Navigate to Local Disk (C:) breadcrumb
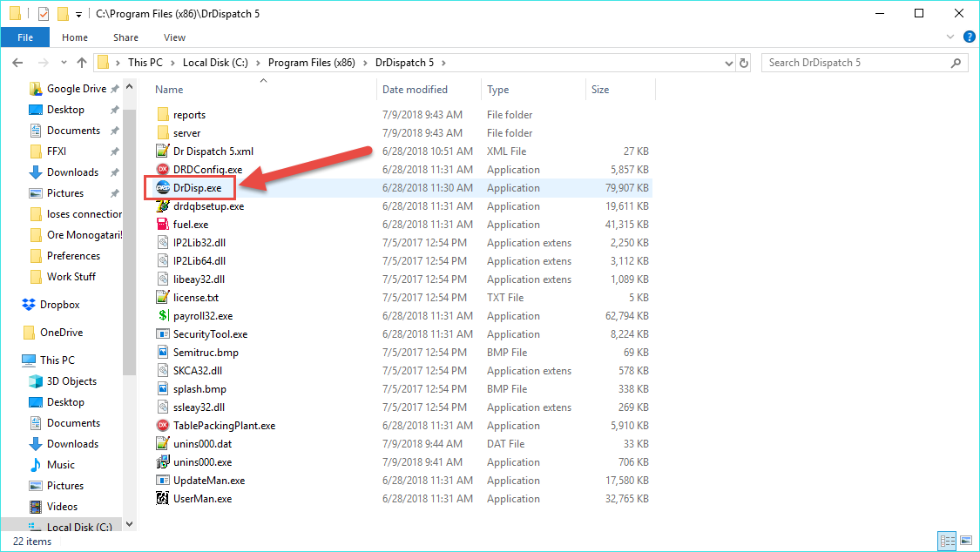The width and height of the screenshot is (980, 552). click(215, 63)
